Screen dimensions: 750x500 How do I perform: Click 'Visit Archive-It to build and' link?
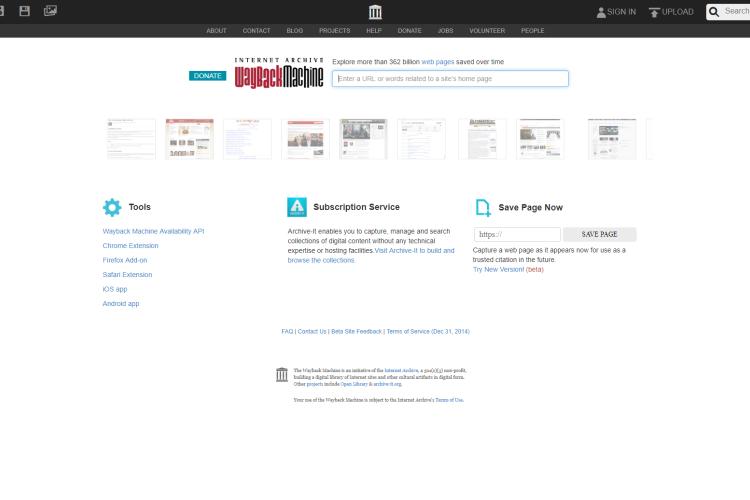click(414, 250)
